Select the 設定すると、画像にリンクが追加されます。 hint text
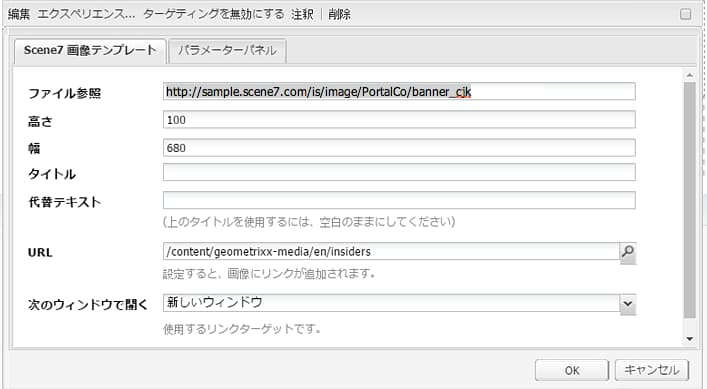Viewport: 707px width, 389px height. coord(269,274)
